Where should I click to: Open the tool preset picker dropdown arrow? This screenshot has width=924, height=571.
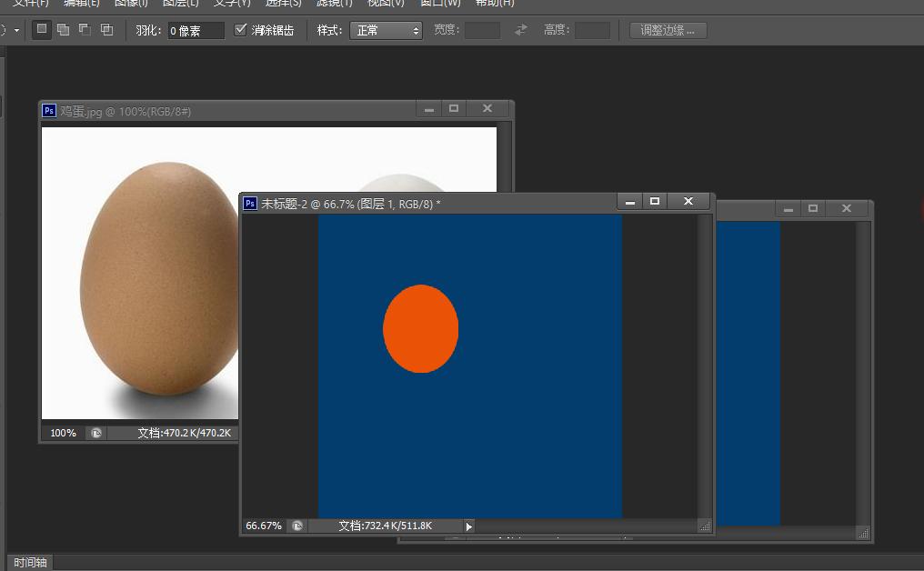17,30
